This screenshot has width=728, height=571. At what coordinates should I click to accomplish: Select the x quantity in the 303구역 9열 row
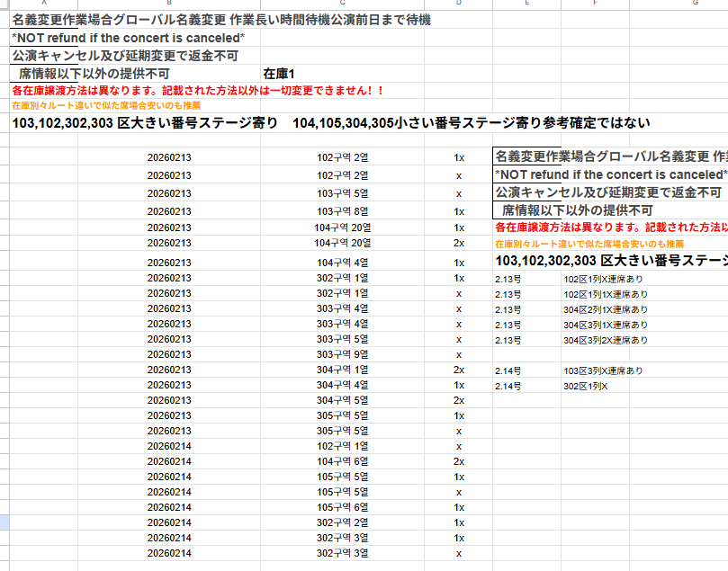[x=459, y=355]
